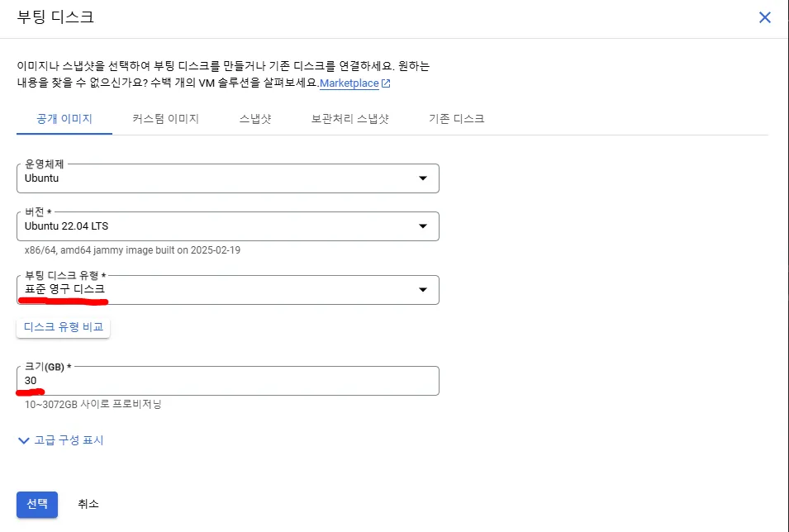
Task: Expand the 고급 구성 표시 section
Action: coord(69,440)
